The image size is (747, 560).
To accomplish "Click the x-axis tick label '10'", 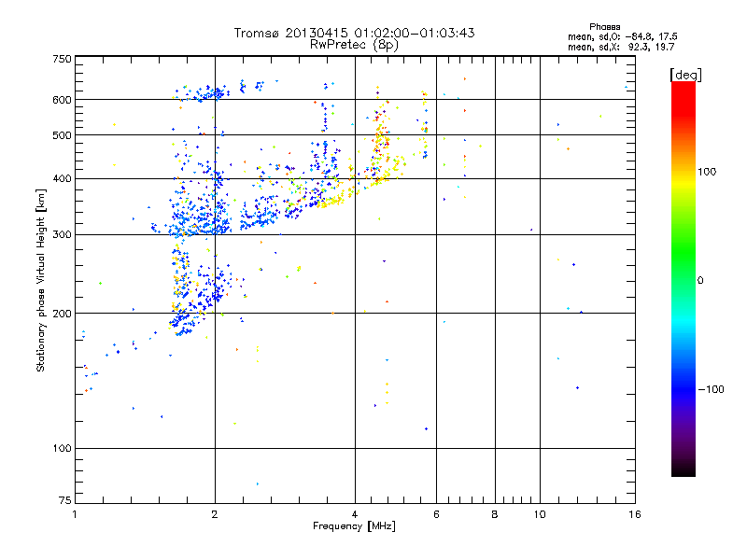I will point(540,514).
